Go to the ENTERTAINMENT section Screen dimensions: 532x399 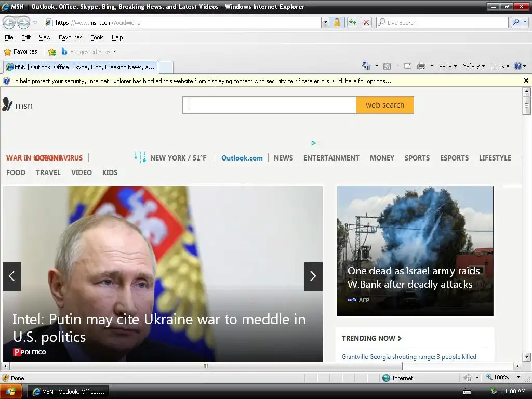tap(331, 158)
